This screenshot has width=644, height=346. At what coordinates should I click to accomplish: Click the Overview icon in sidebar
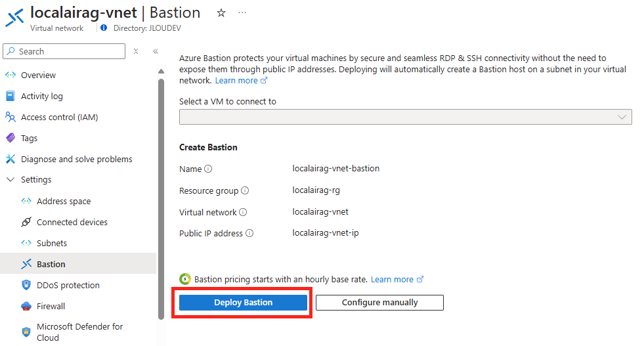click(x=11, y=76)
